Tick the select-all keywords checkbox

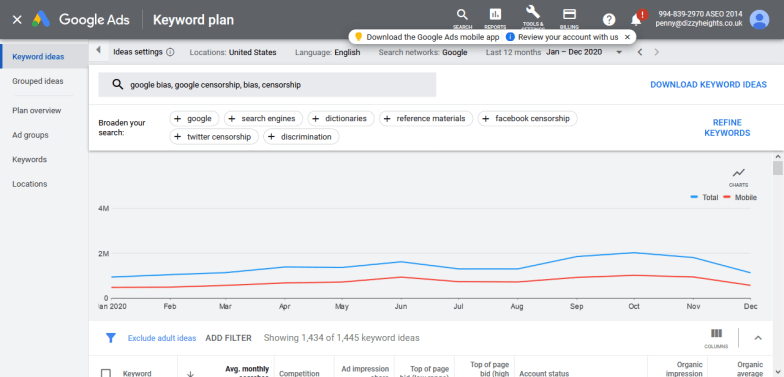(106, 373)
